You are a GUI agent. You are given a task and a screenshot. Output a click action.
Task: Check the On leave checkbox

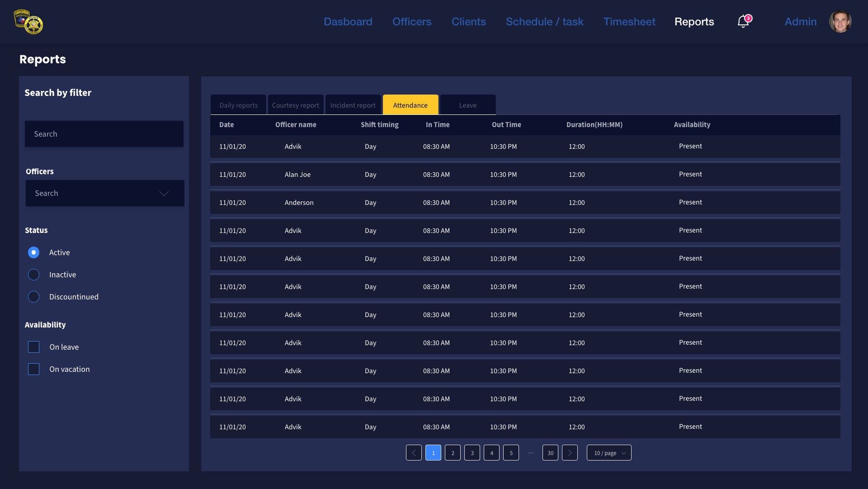pos(34,347)
